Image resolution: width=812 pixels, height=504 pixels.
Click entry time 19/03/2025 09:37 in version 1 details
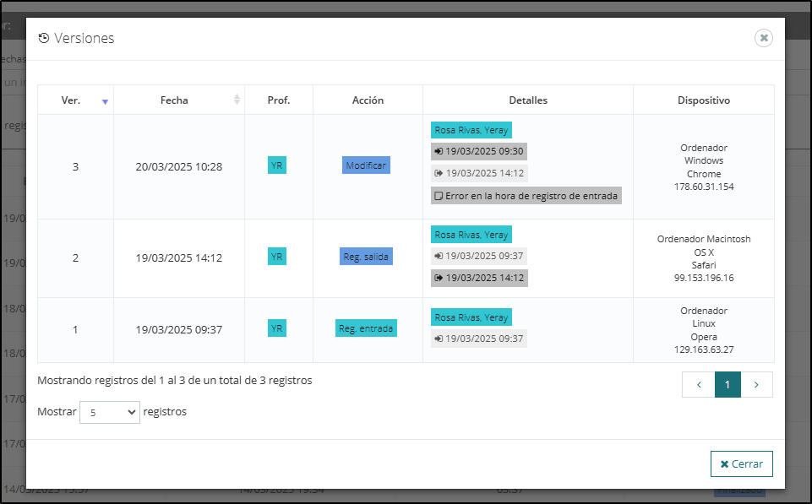point(479,339)
